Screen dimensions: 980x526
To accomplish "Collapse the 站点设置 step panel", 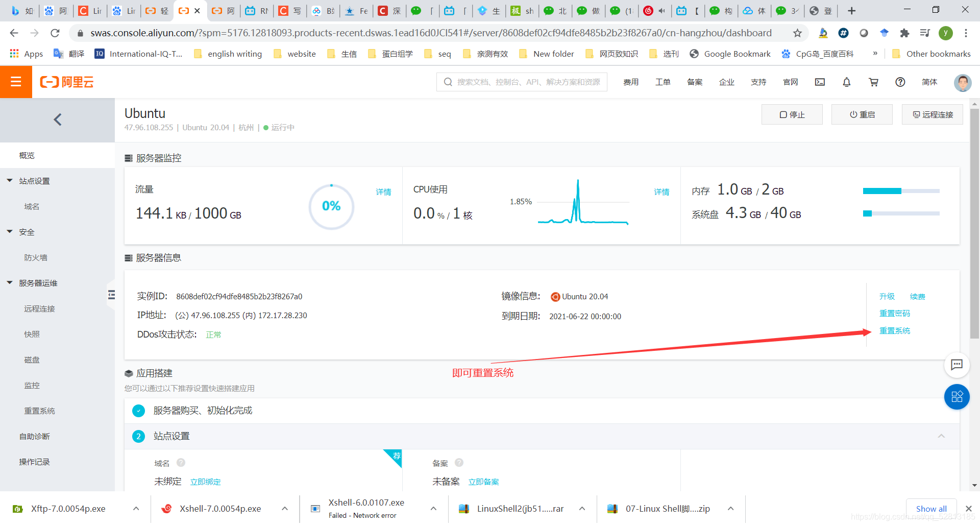I will click(x=941, y=436).
